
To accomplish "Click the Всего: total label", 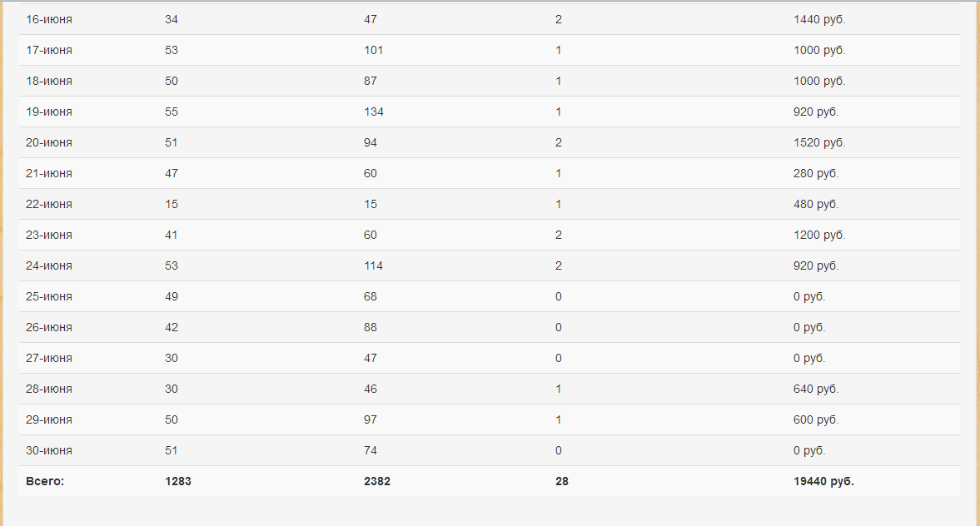I will pos(45,481).
